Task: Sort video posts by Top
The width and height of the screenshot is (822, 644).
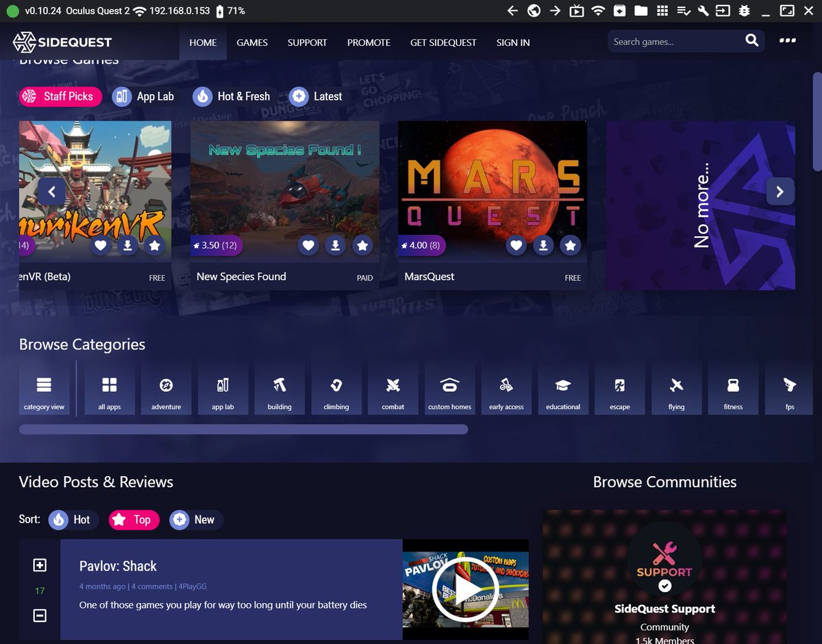Action: click(134, 520)
